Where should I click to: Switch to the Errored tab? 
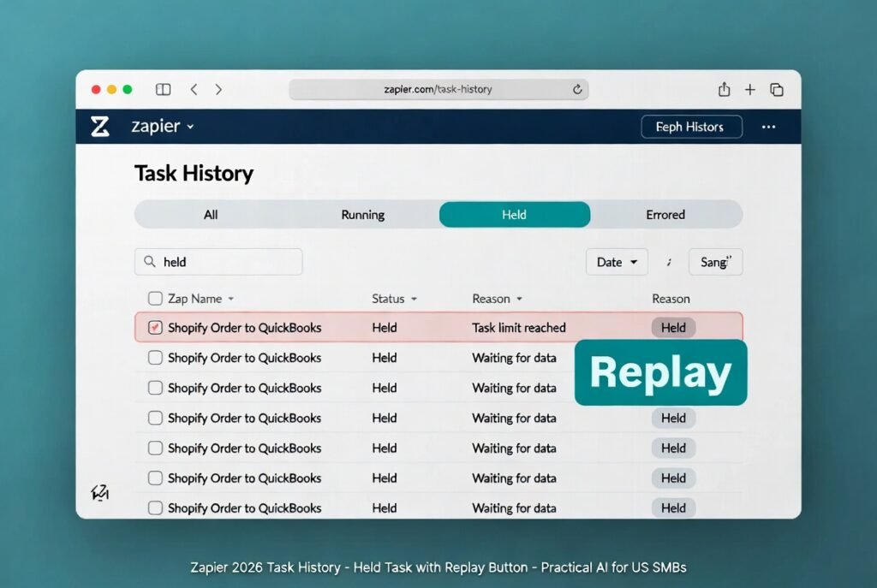click(x=666, y=215)
